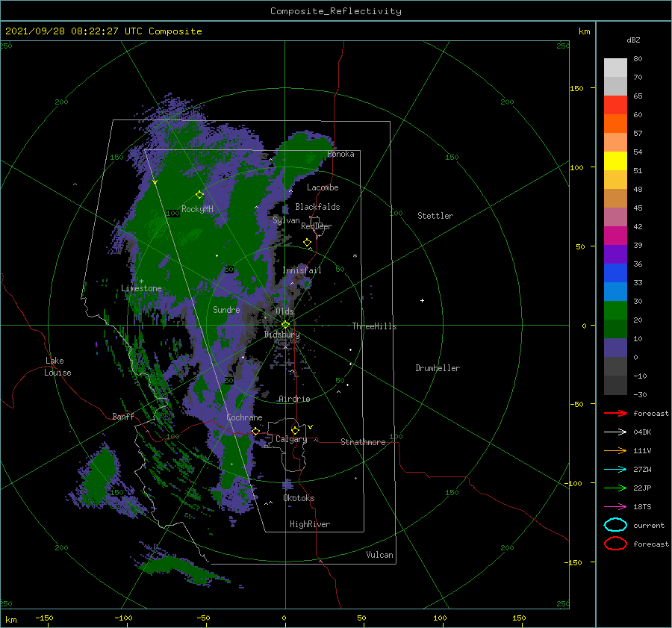Click the 2021/09/28 08:22:27 UTC timestamp
Image resolution: width=672 pixels, height=628 pixels.
[103, 31]
